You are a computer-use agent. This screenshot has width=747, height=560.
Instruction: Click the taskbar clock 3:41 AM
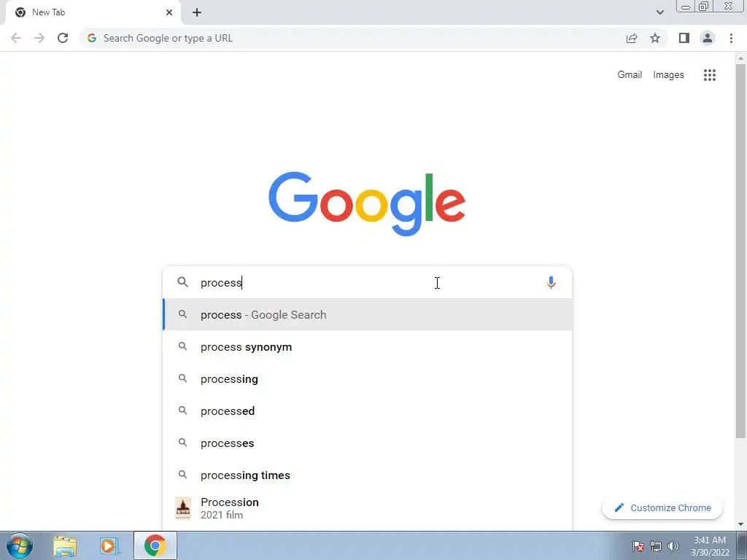point(710,546)
